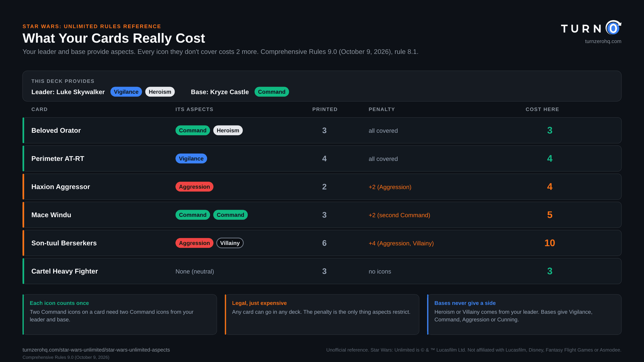Click the "Printed" column header
644x362 pixels.
coord(325,109)
